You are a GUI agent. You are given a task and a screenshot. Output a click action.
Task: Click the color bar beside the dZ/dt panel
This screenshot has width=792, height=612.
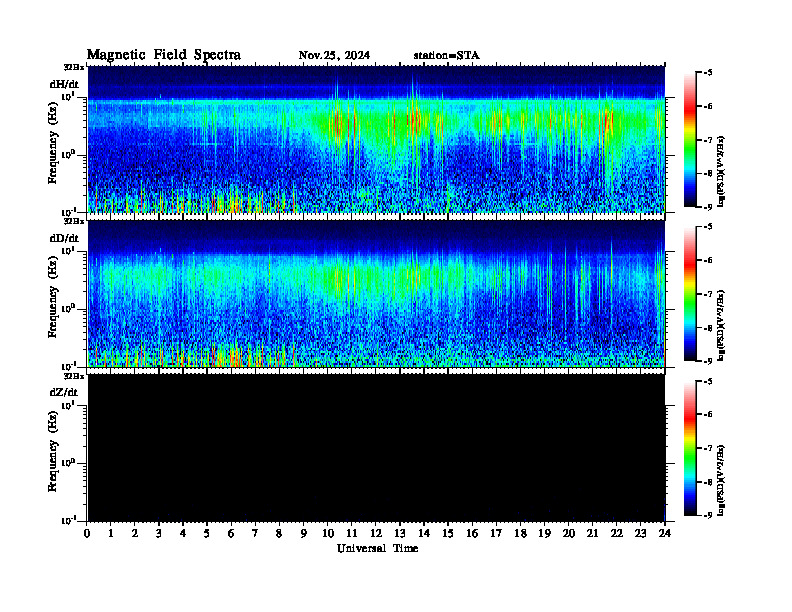pos(690,448)
